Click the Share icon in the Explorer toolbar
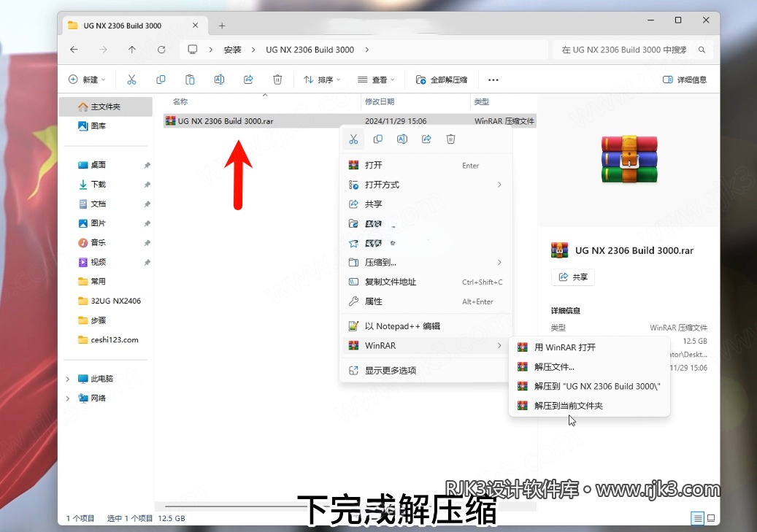This screenshot has height=532, width=757. click(x=248, y=80)
